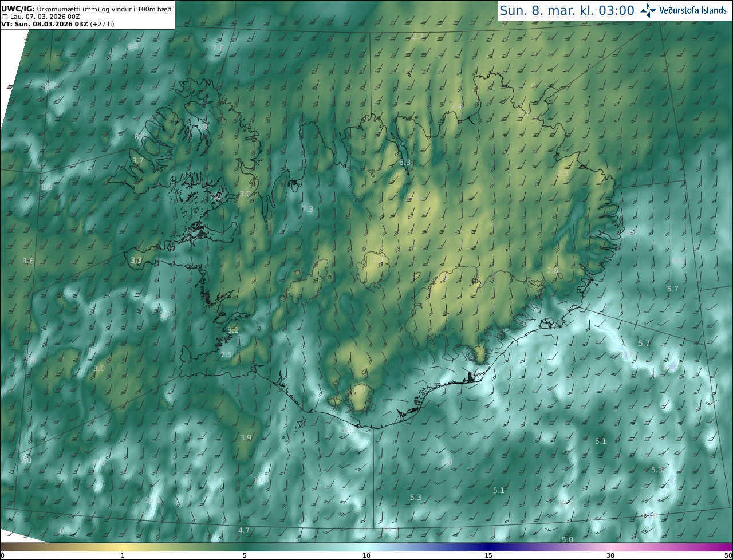Click the '1' tick on the color scale
Screen dimensions: 733x560
click(x=123, y=555)
